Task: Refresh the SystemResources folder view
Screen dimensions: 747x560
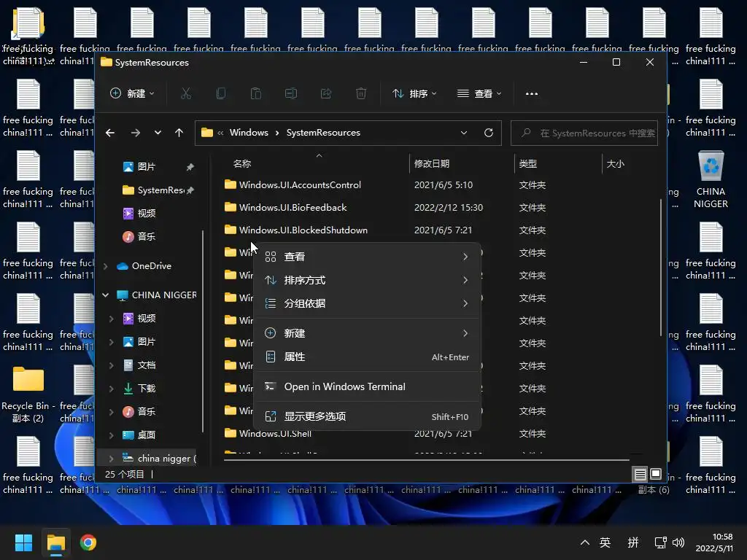Action: [488, 133]
